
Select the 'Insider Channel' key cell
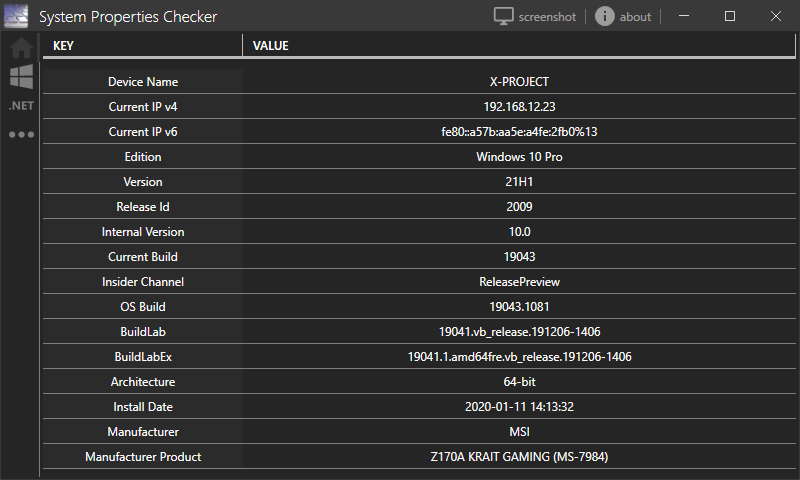(143, 282)
